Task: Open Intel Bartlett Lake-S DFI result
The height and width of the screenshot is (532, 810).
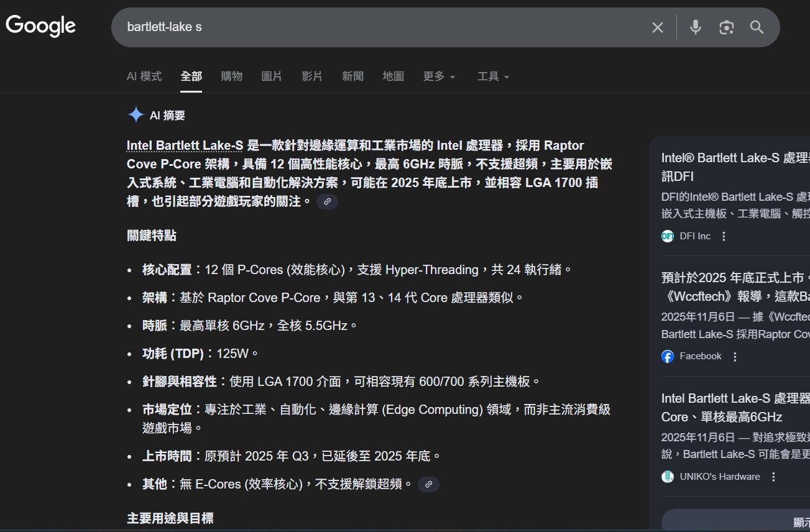Action: tap(734, 158)
